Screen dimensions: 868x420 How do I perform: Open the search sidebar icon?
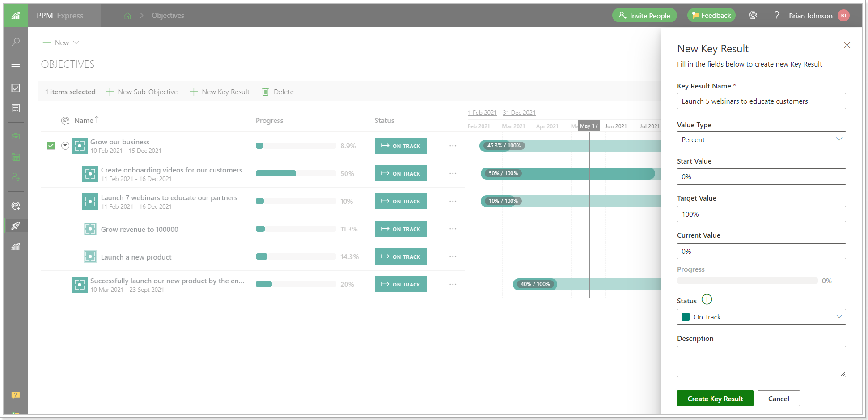coord(16,42)
